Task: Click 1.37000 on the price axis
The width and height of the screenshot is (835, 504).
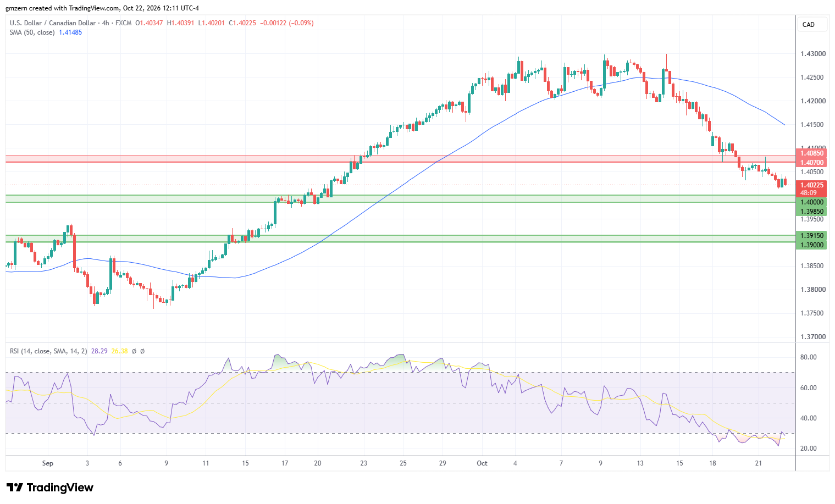Action: [x=812, y=337]
